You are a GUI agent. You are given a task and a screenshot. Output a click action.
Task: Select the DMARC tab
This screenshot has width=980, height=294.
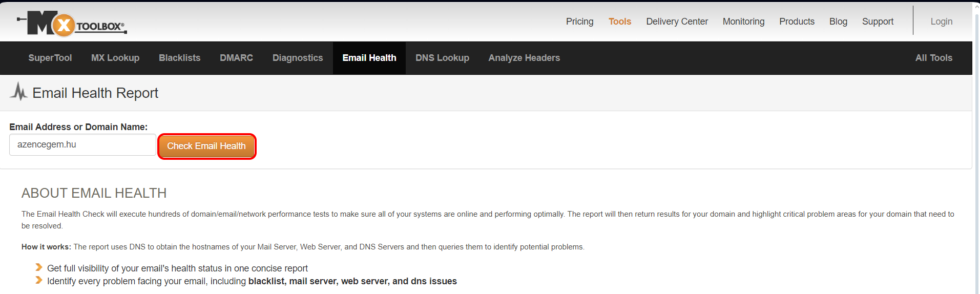tap(236, 58)
